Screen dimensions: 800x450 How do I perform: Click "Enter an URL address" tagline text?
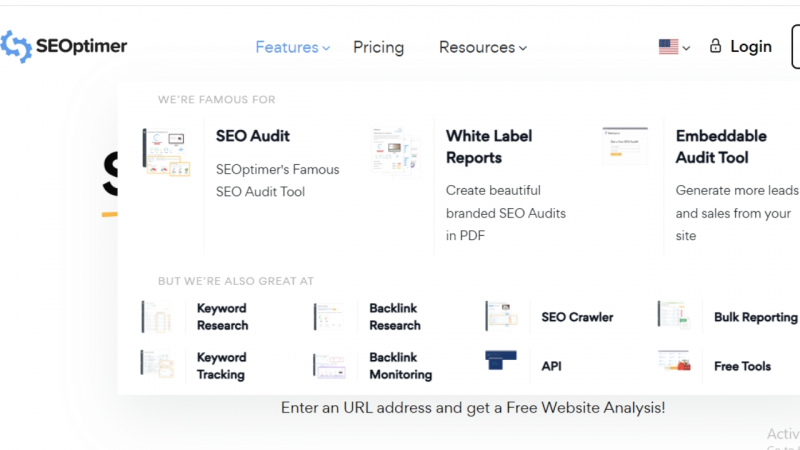(473, 408)
